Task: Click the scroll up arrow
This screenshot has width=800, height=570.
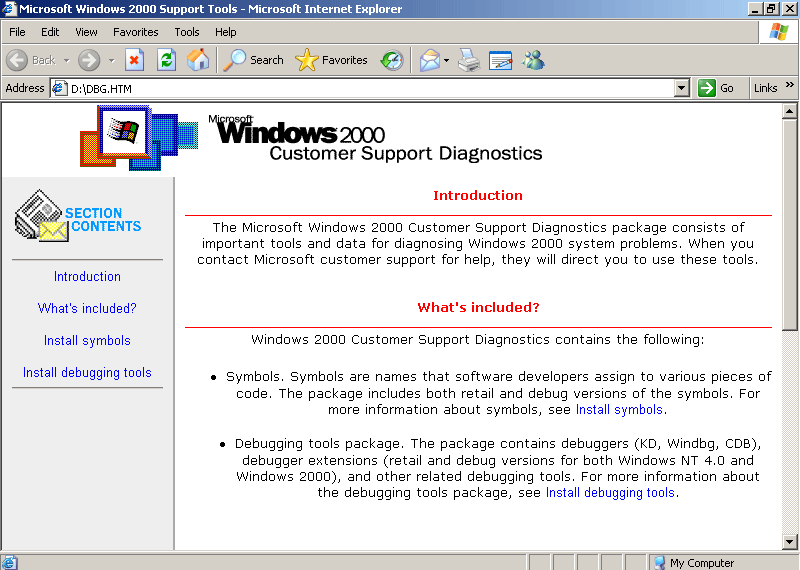Action: 789,112
